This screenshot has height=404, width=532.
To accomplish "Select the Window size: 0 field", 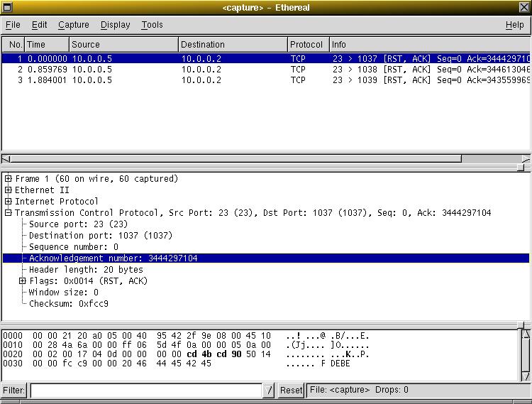I will click(64, 293).
